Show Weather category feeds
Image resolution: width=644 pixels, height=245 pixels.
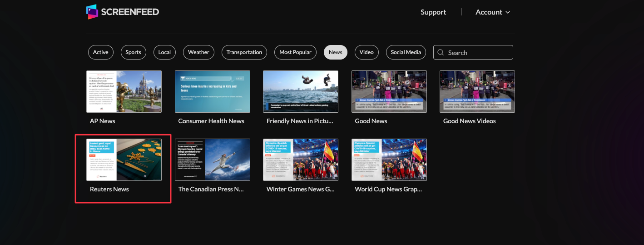click(x=198, y=52)
